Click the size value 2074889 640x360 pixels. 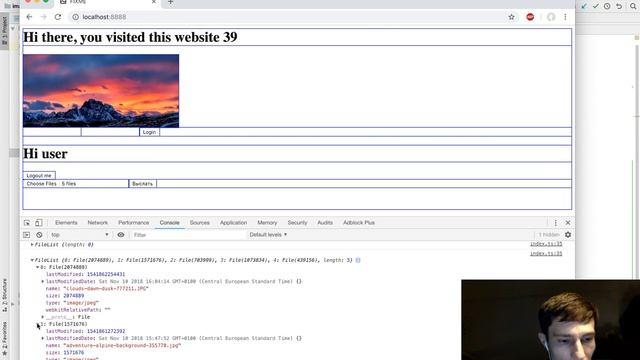[73, 296]
